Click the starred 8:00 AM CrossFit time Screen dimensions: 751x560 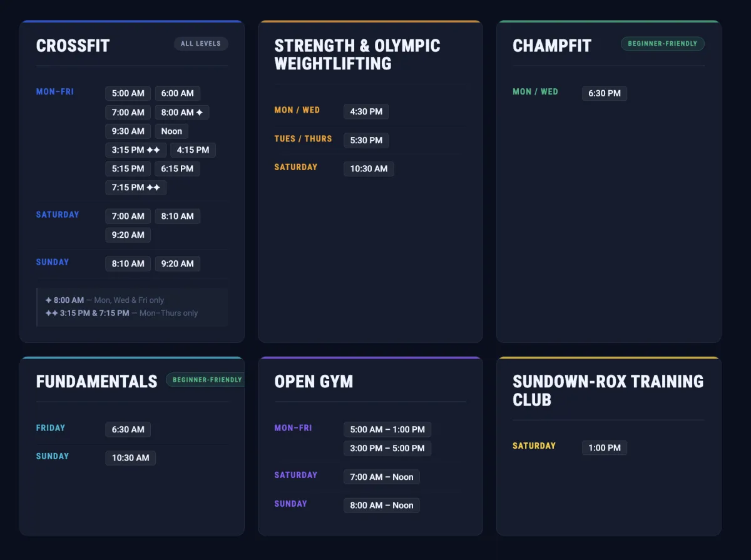[x=182, y=112]
